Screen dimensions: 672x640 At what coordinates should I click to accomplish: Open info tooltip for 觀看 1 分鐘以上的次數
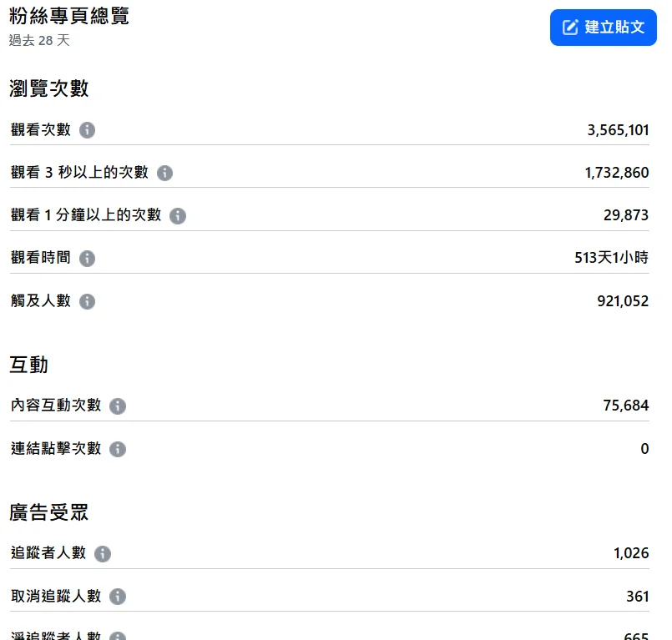point(178,215)
